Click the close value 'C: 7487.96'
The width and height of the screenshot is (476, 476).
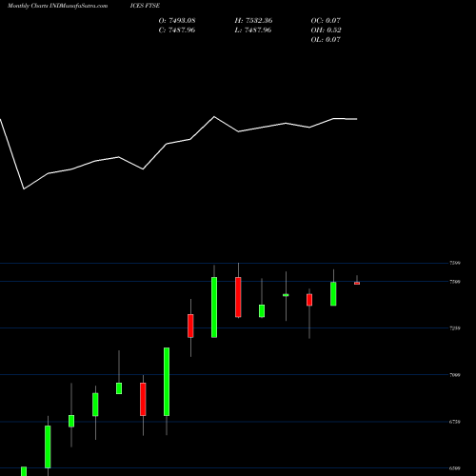click(177, 30)
